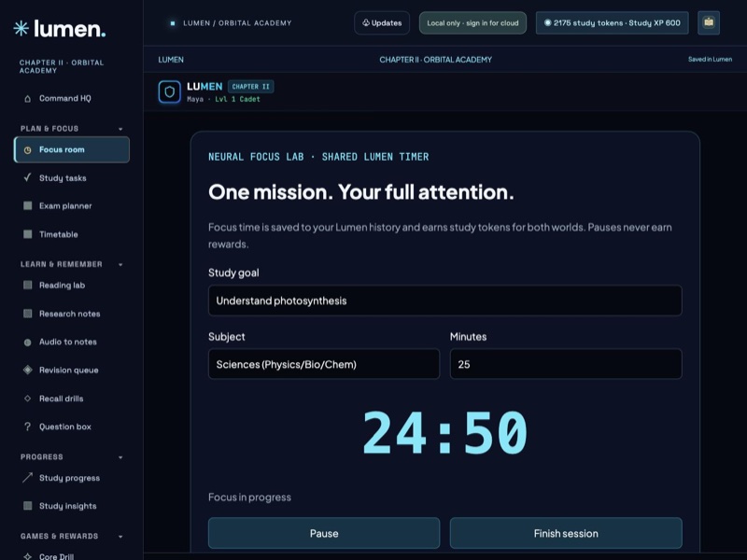The image size is (747, 560).
Task: Click the Revision queue diamond icon
Action: (28, 370)
